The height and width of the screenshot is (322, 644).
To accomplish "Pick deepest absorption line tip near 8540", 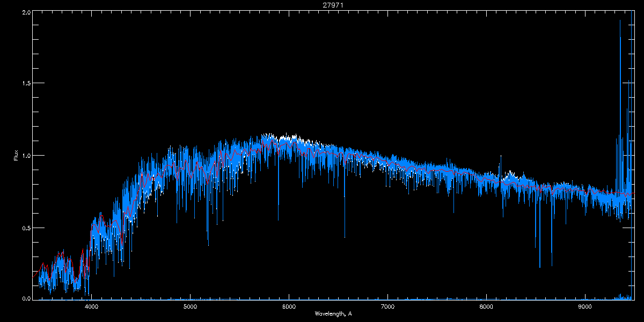I will [x=539, y=267].
